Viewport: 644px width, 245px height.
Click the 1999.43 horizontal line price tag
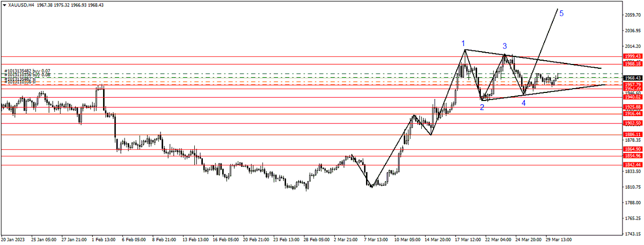(x=633, y=56)
